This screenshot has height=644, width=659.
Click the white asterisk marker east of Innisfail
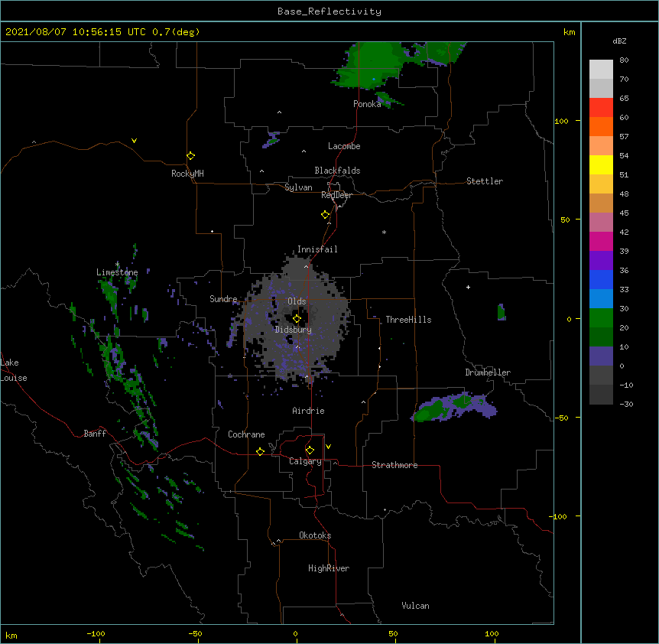point(384,232)
